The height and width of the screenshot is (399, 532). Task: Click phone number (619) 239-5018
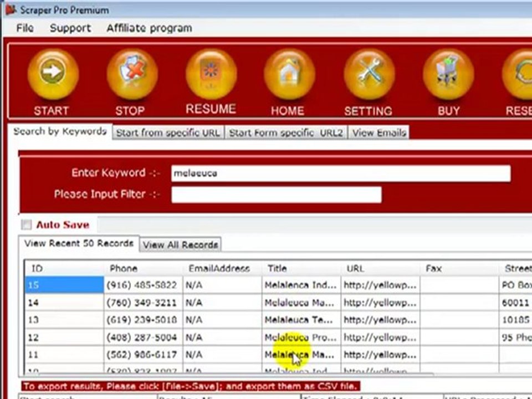click(142, 320)
